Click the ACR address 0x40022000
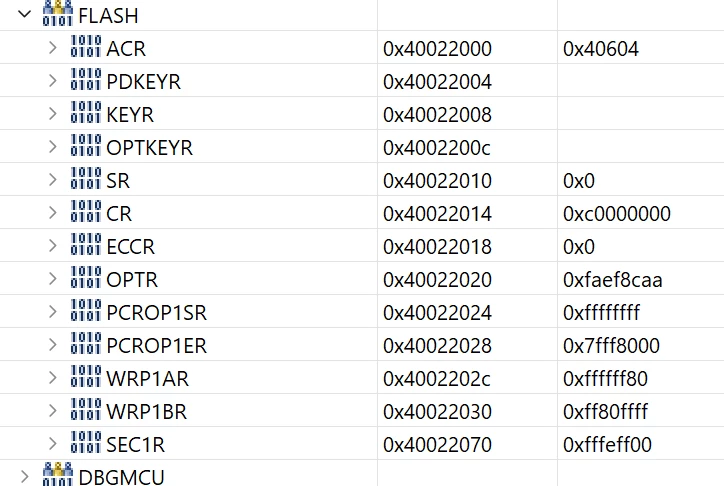This screenshot has height=486, width=724. point(437,49)
